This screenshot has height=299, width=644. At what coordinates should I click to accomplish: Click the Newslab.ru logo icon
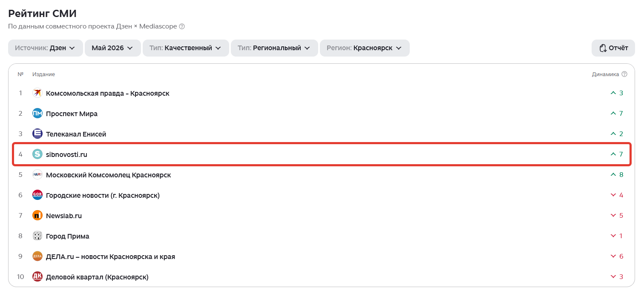pos(37,216)
